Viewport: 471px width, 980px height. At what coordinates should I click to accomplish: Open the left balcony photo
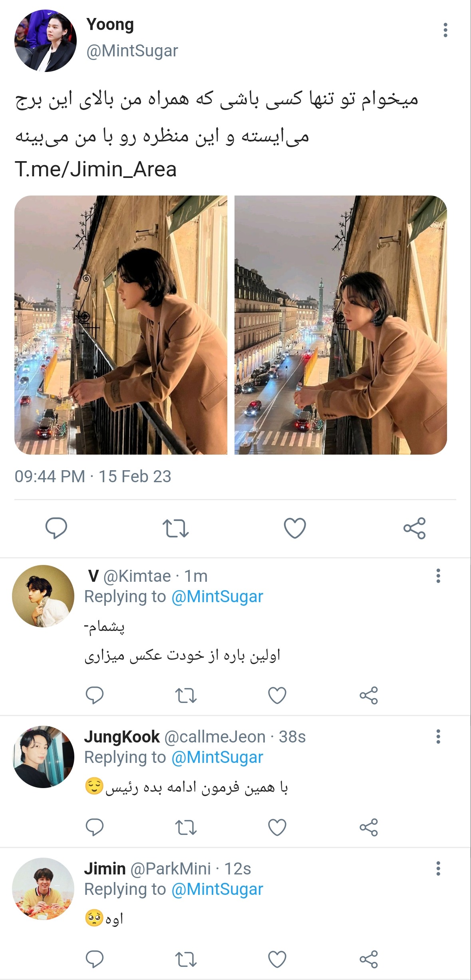121,325
